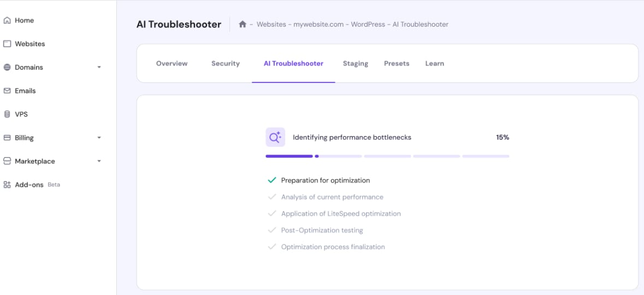Click the Add-ons icon in sidebar

(x=7, y=185)
